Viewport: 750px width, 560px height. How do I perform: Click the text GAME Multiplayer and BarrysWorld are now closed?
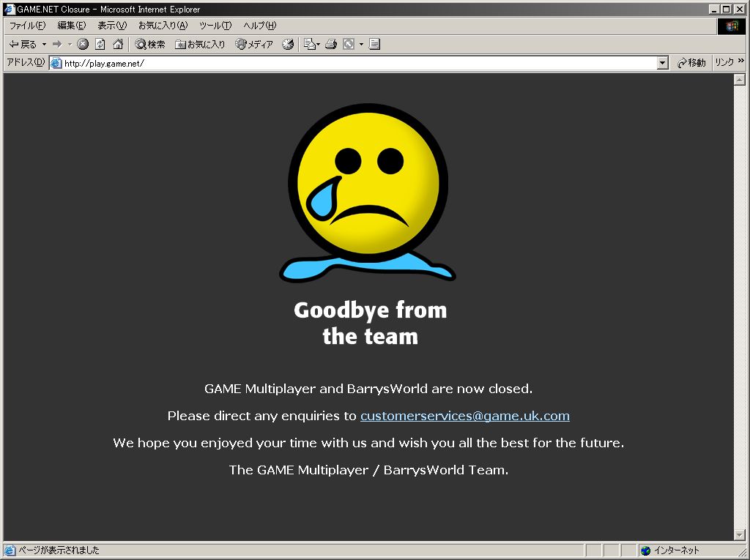point(368,389)
